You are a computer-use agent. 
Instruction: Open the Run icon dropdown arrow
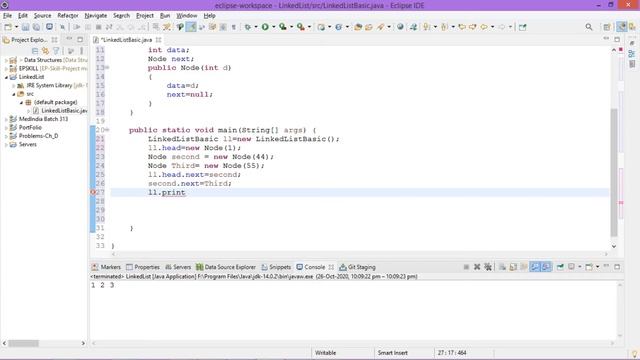pyautogui.click(x=273, y=27)
